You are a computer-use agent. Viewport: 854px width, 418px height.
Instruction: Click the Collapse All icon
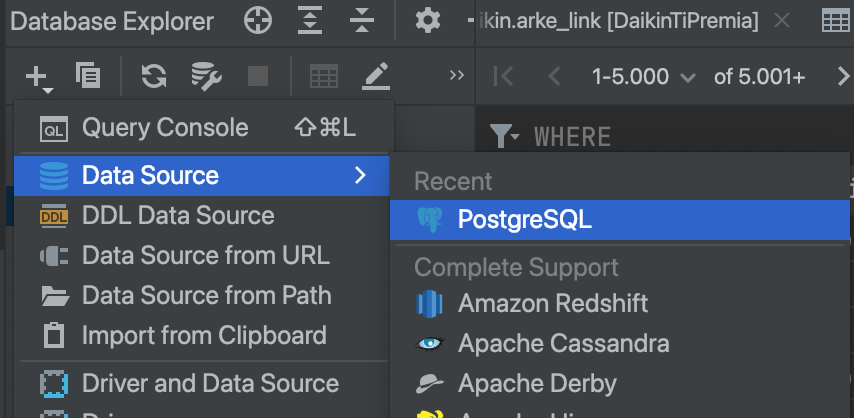coord(361,21)
